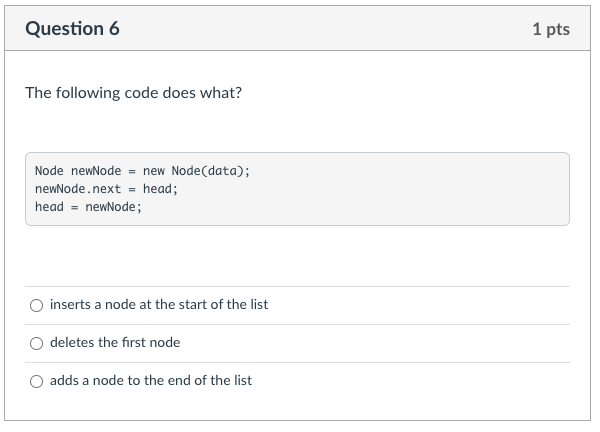Click the 'adds a node to the end of the list' text

(x=151, y=380)
